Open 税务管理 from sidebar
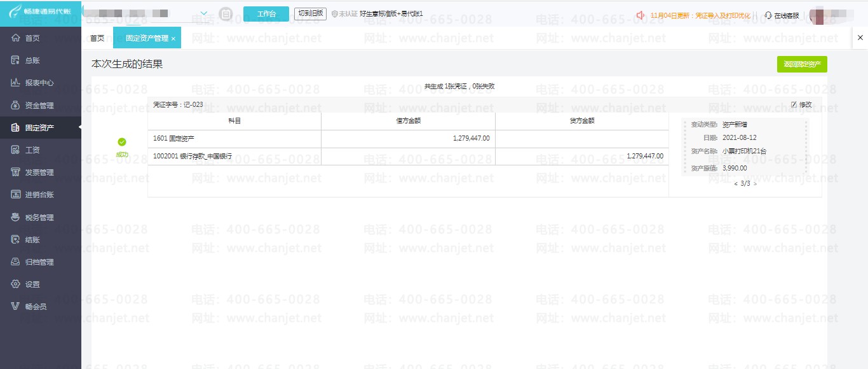 click(41, 217)
